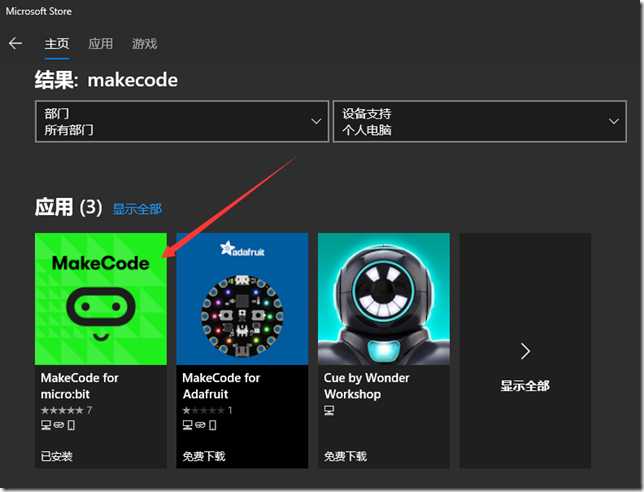Viewport: 644px width, 492px height.
Task: Click 免费下载 under Cue by Wonder Workshop
Action: click(x=345, y=456)
